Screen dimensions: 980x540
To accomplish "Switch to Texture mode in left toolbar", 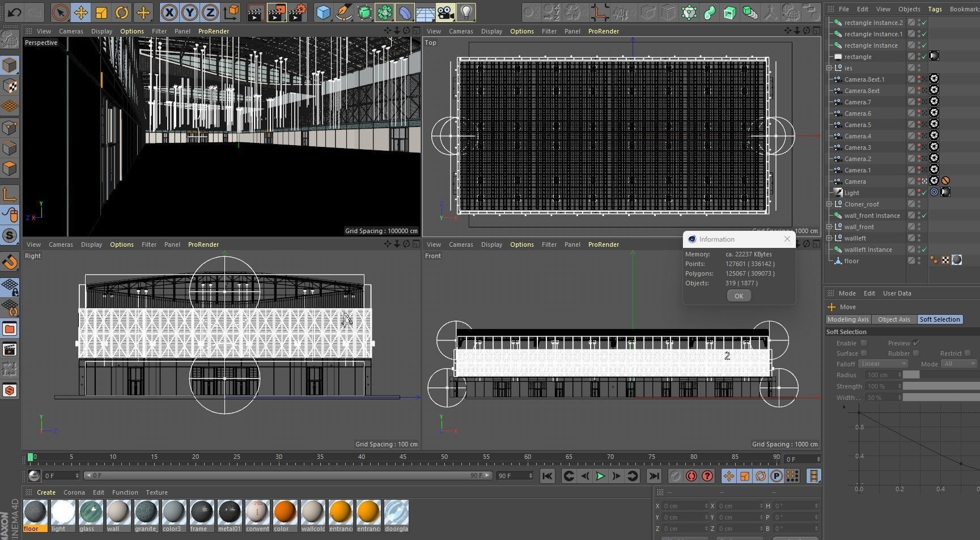I will coord(10,86).
